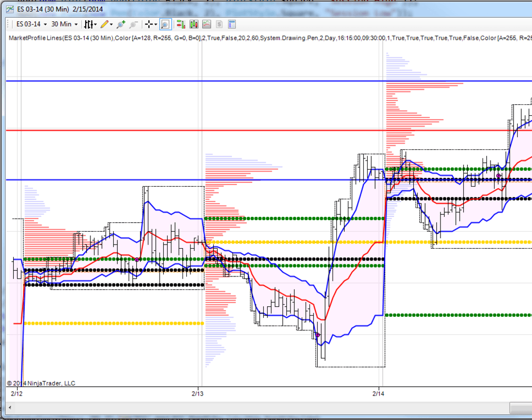Click the 2/14 date axis label
This screenshot has width=532, height=420.
tap(378, 393)
